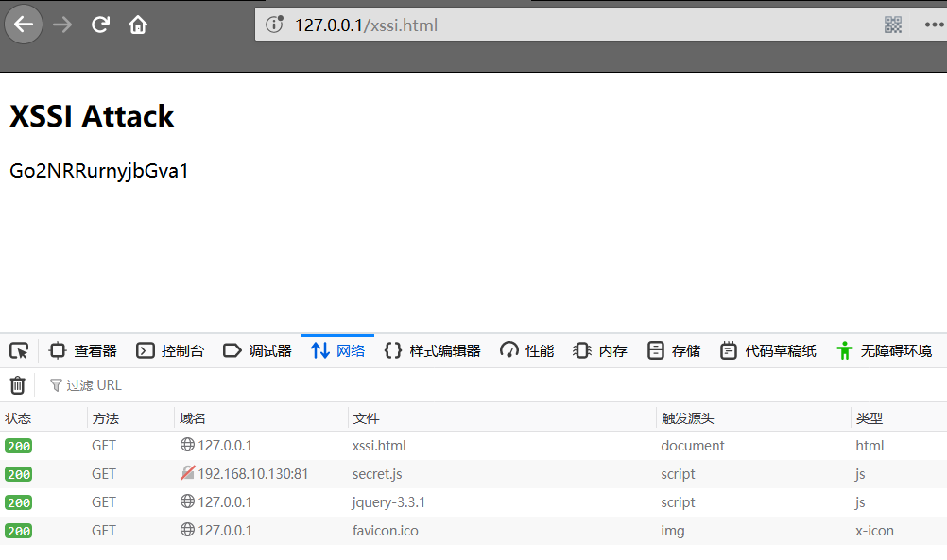Clear network log with trash icon
This screenshot has height=560, width=947.
point(17,385)
